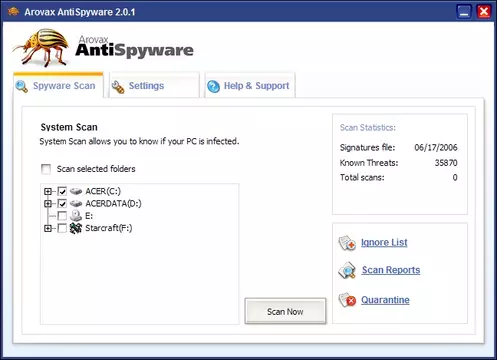Open the Settings tab
Screen dimensions: 497x360
(154, 86)
